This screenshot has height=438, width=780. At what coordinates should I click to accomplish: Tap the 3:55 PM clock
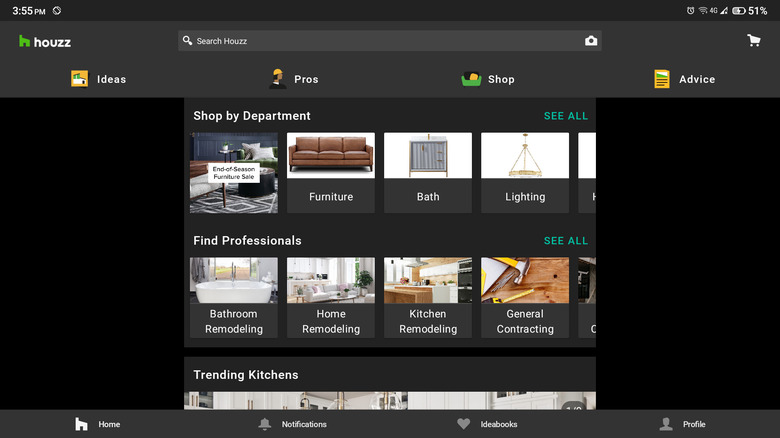[29, 10]
